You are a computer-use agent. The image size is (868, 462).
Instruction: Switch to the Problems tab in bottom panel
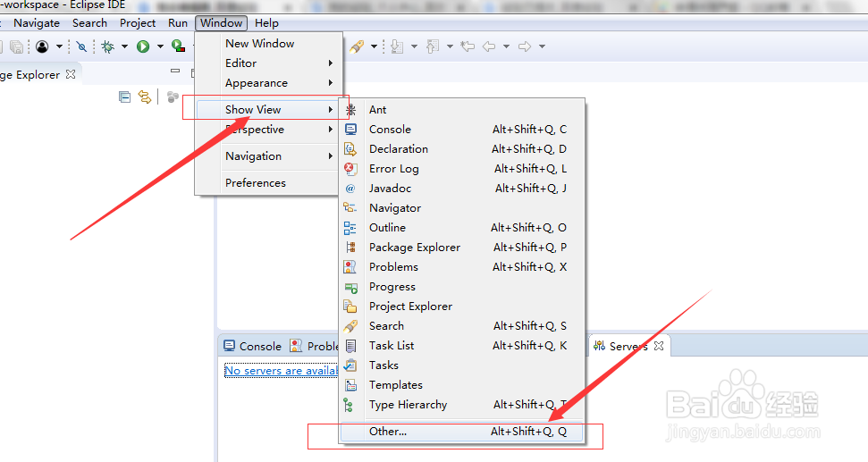click(315, 346)
